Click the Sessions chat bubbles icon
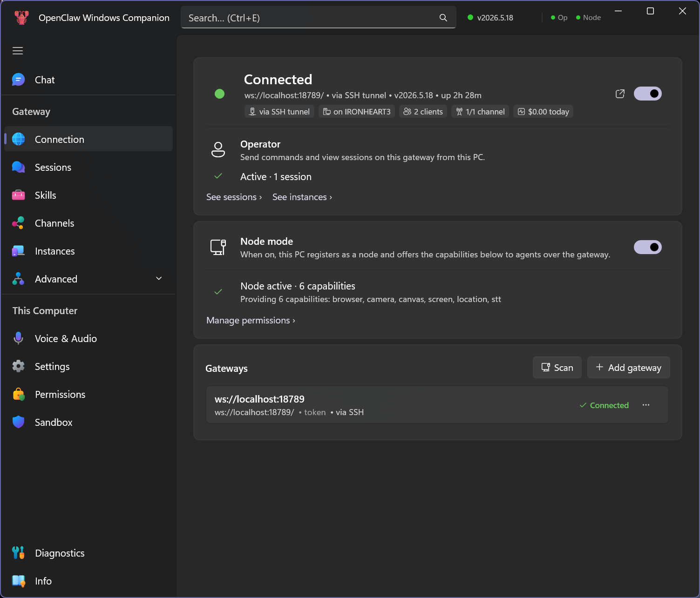Screen dimensions: 700x598 click(19, 167)
